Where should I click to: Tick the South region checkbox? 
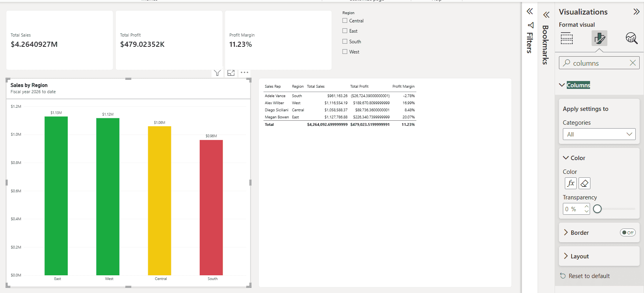[345, 41]
